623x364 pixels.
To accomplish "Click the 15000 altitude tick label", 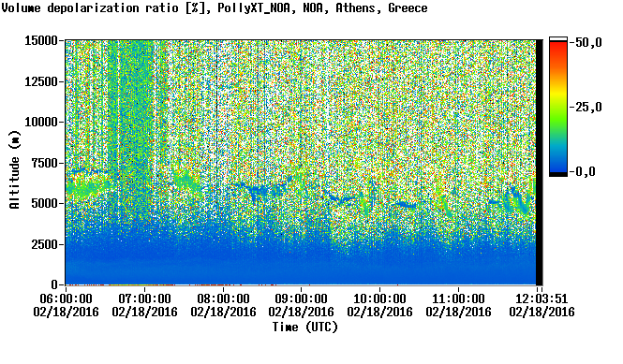I will 41,40.
